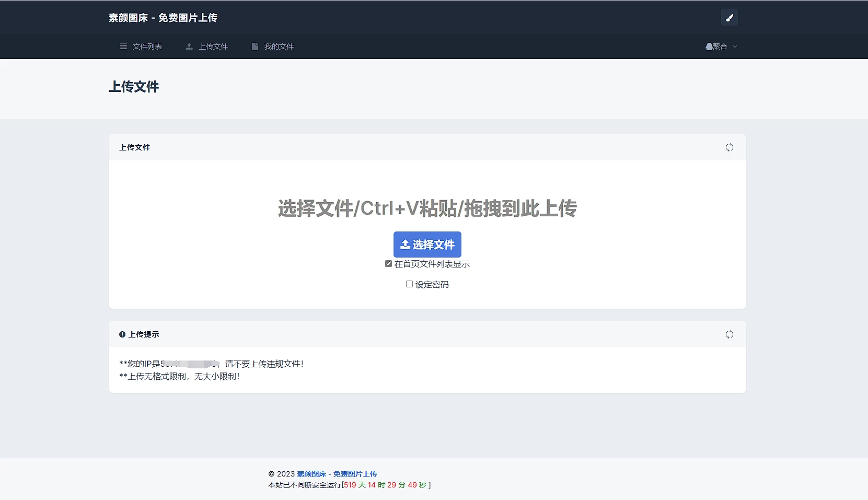Click the bell icon next to 聚合
This screenshot has height=500, width=868.
tap(709, 46)
